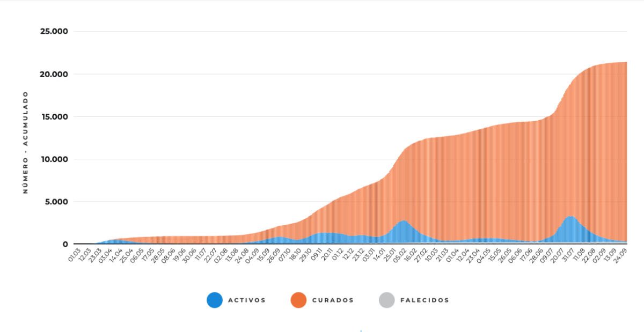Image resolution: width=644 pixels, height=332 pixels.
Task: Toggle the Activos blue legend circle
Action: [215, 300]
